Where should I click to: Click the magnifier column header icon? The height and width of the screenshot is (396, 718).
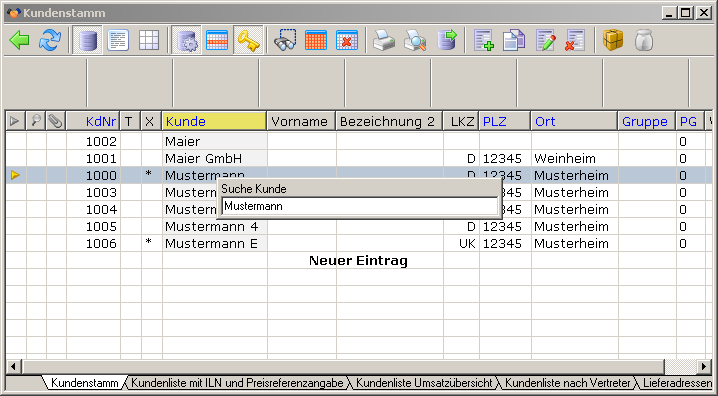(36, 121)
